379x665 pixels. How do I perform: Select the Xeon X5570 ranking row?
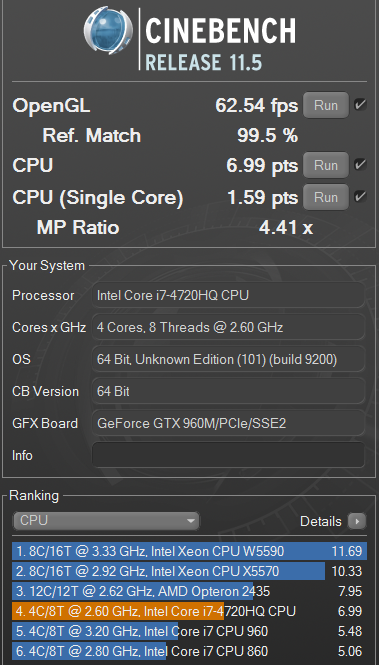click(189, 571)
